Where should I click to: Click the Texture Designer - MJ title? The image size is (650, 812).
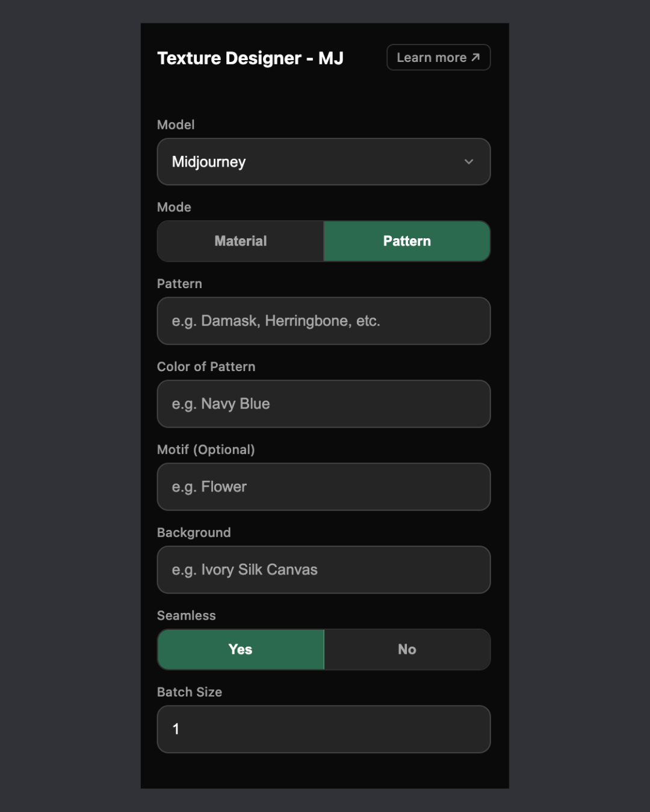click(250, 58)
